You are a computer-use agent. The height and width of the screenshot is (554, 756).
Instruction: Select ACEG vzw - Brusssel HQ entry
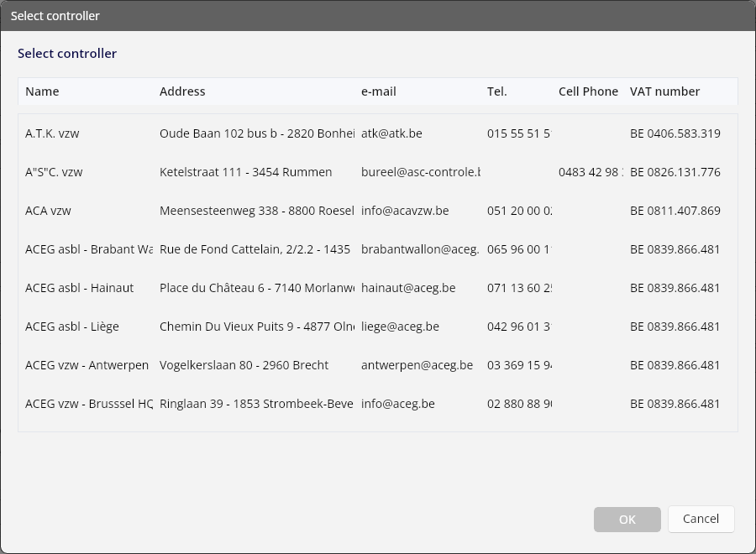tap(377, 403)
